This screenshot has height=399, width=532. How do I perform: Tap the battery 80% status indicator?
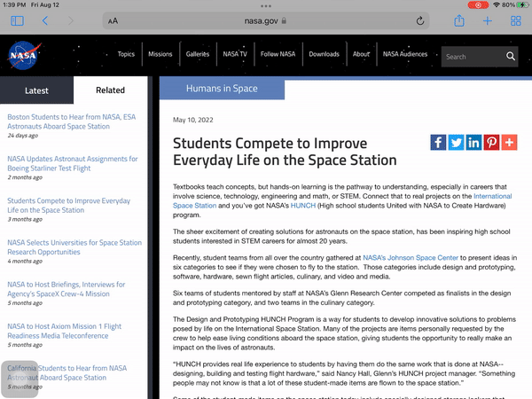coord(515,4)
